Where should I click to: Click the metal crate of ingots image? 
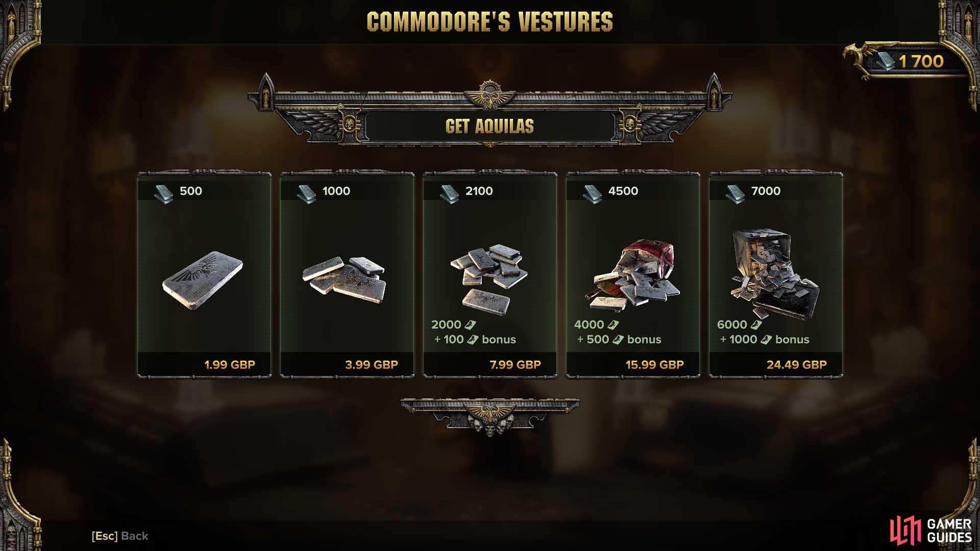click(775, 273)
